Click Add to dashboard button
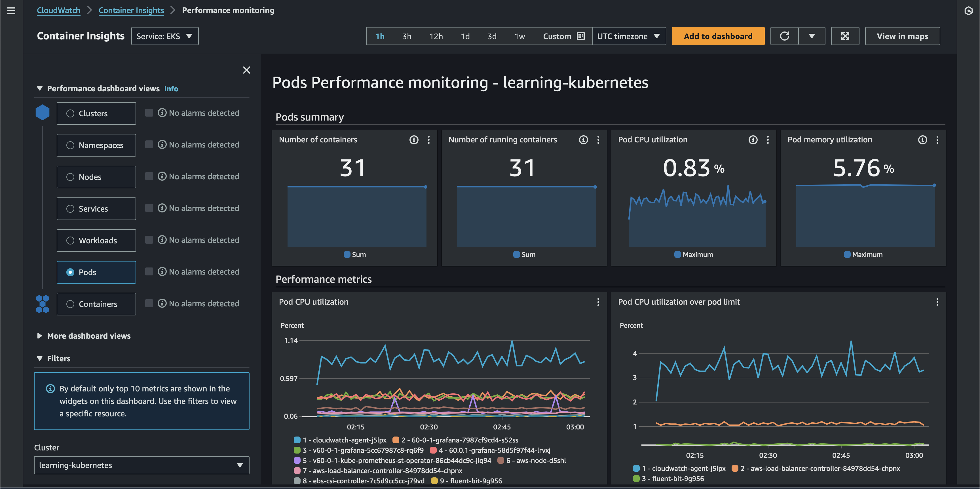This screenshot has height=489, width=980. click(x=718, y=36)
